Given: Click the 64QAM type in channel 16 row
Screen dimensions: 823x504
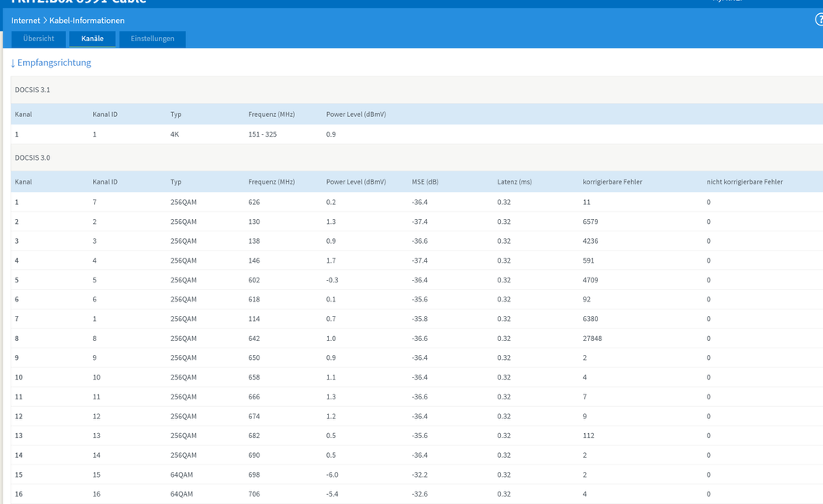Looking at the screenshot, I should (181, 494).
